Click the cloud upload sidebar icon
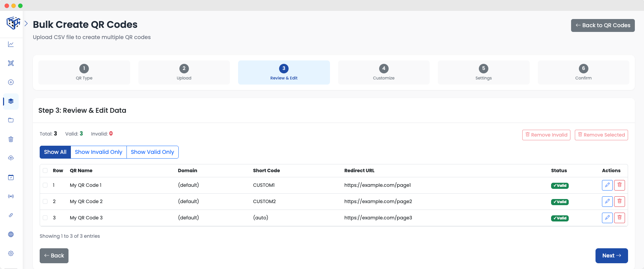 (x=11, y=158)
